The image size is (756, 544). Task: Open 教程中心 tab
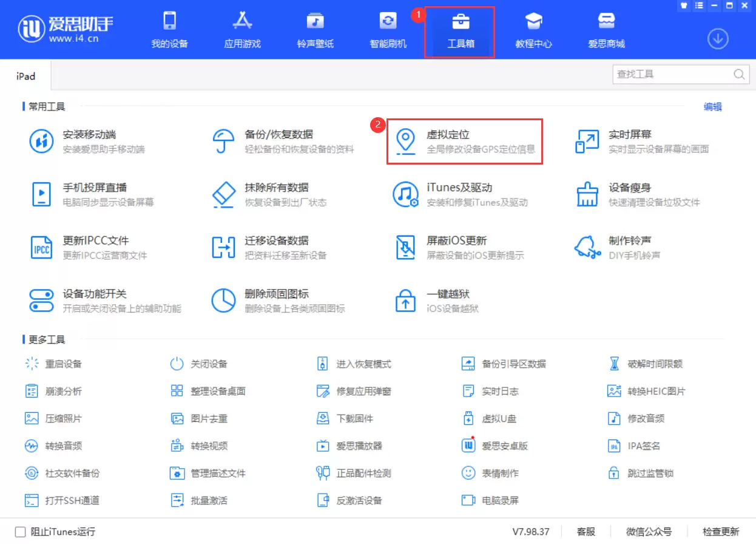(x=533, y=30)
